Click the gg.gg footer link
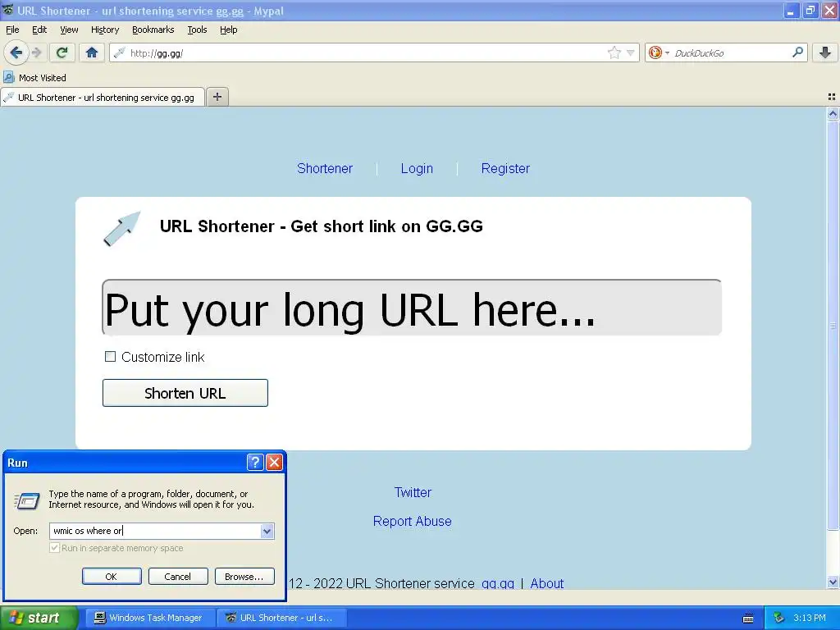 point(498,583)
